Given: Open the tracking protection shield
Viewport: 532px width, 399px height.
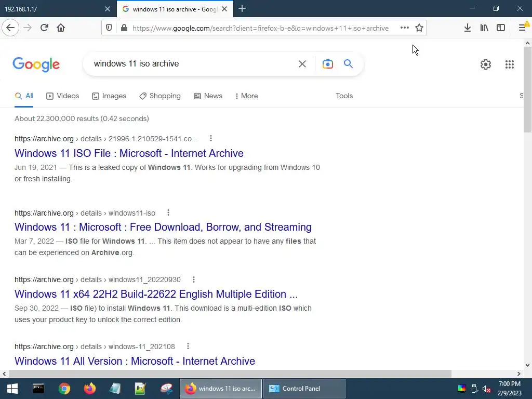Looking at the screenshot, I should pos(109,28).
